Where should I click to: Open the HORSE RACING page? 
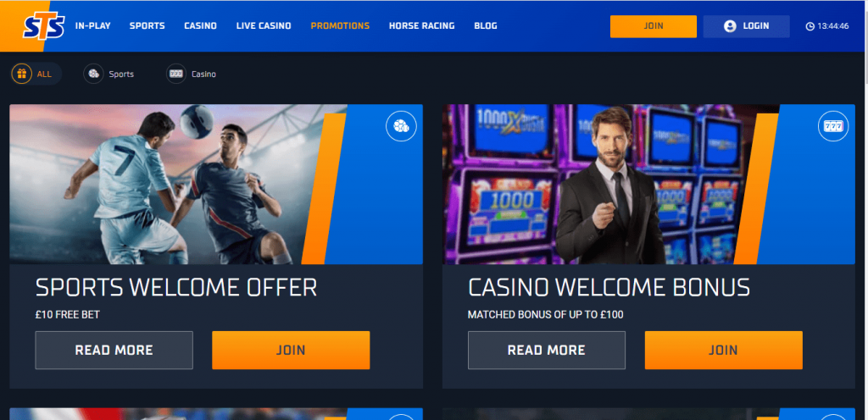(422, 25)
